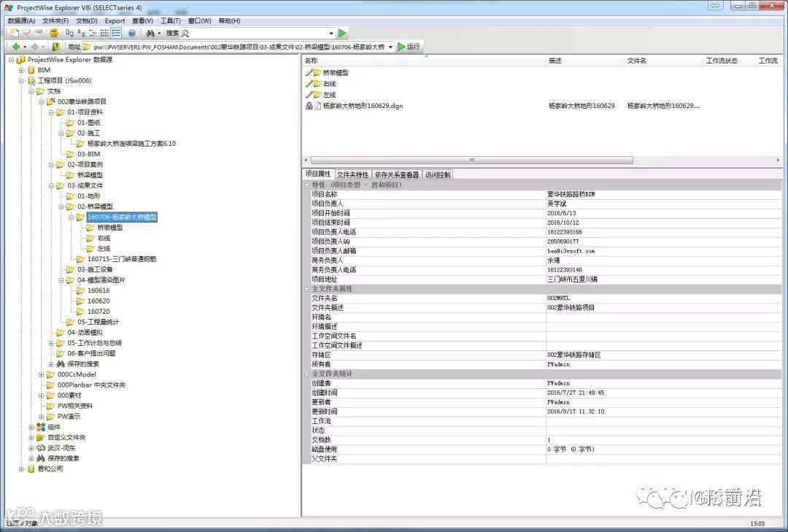Switch to grid thumbnails view icon
The height and width of the screenshot is (532, 788).
pyautogui.click(x=104, y=33)
